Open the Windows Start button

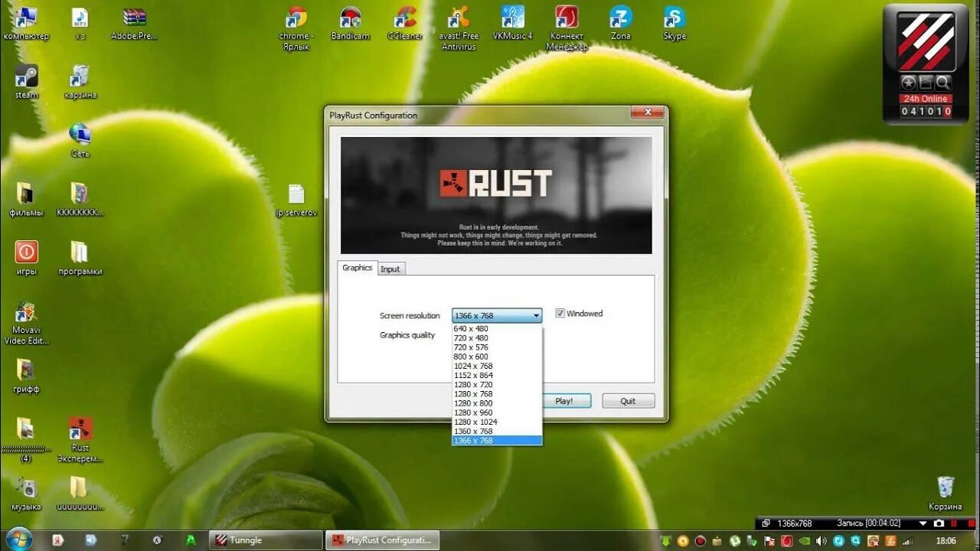point(18,540)
